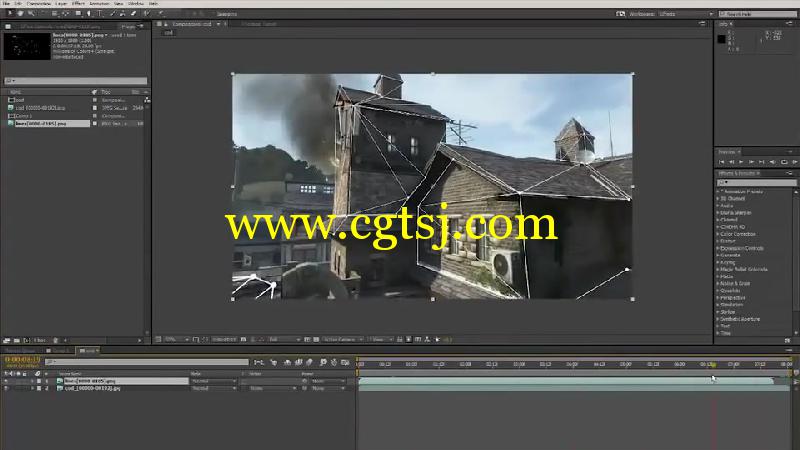Click the Auto-keyframe stopwatch icon
Screen dimensions: 800x450
pos(334,362)
